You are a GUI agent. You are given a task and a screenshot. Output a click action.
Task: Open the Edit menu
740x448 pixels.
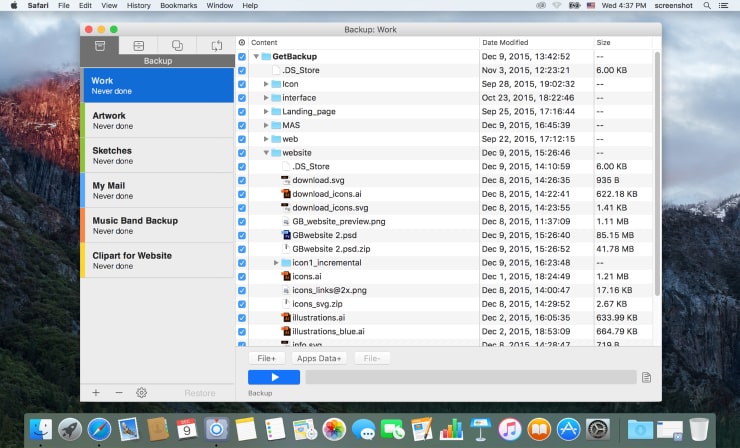pyautogui.click(x=85, y=6)
